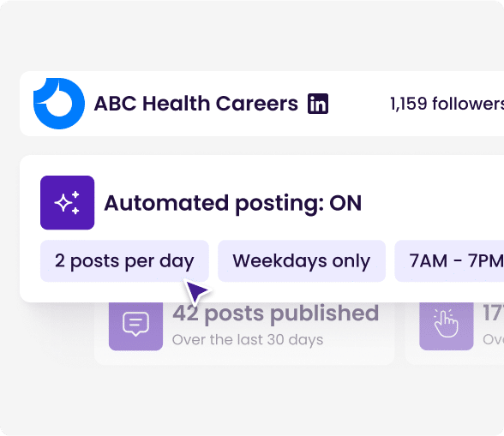The width and height of the screenshot is (504, 436).
Task: Select the speech bubble posts icon
Action: 135,324
